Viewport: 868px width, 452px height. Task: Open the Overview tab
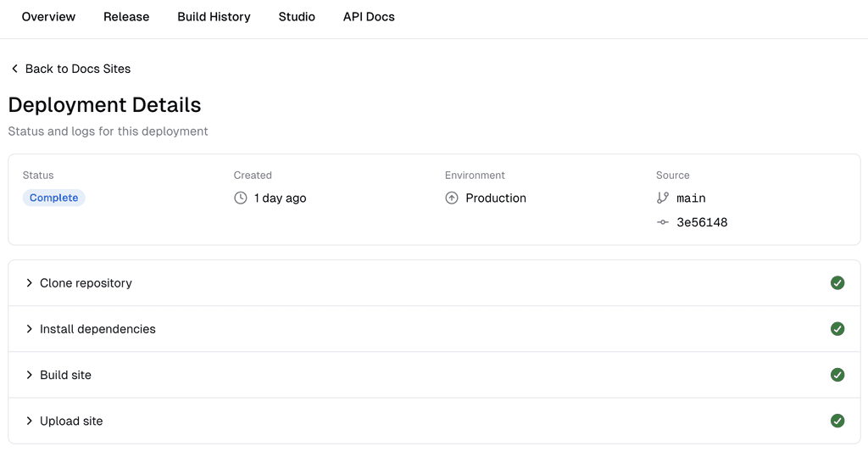[48, 17]
